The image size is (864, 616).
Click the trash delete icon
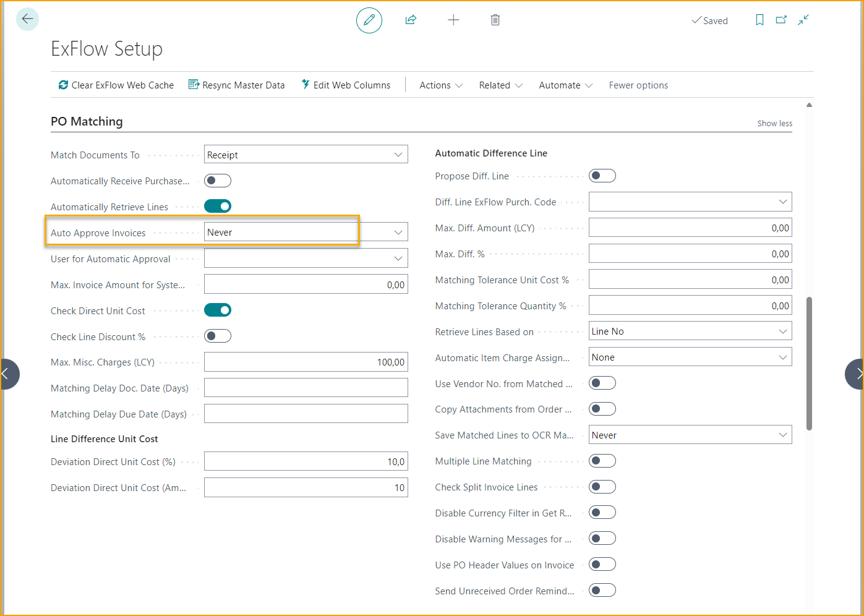click(x=495, y=20)
